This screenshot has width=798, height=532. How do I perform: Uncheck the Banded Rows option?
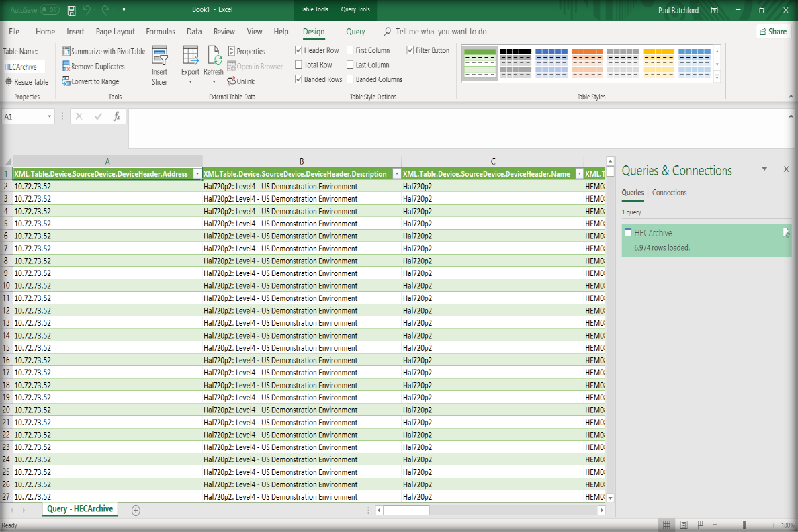(299, 79)
